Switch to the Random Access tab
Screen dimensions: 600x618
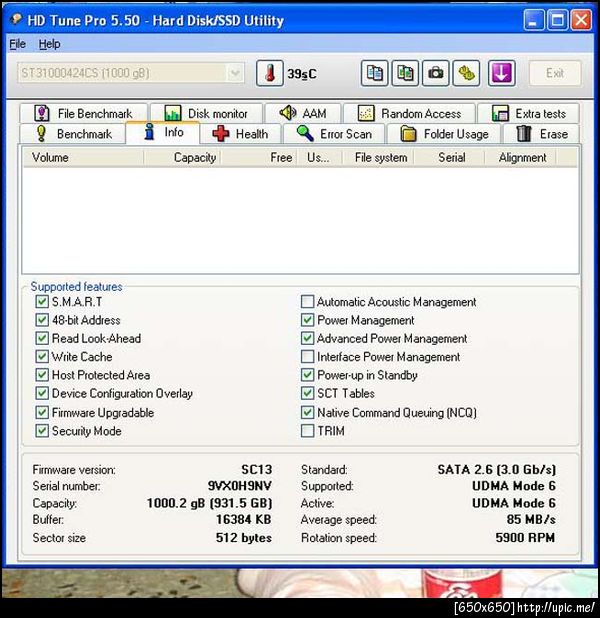(409, 114)
